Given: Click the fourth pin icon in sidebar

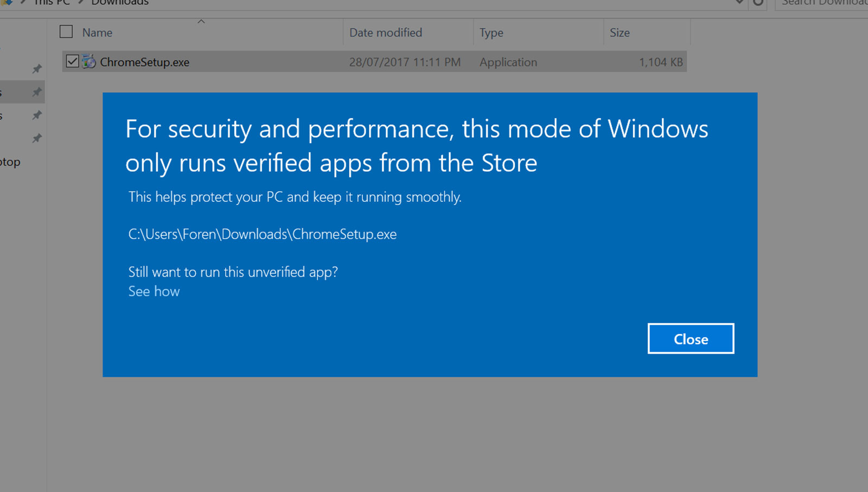Looking at the screenshot, I should pos(37,138).
